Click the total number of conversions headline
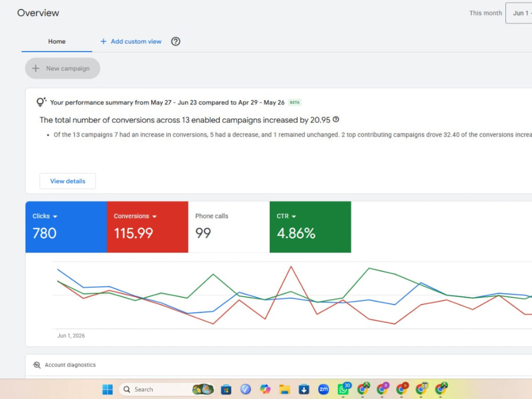 tap(185, 120)
